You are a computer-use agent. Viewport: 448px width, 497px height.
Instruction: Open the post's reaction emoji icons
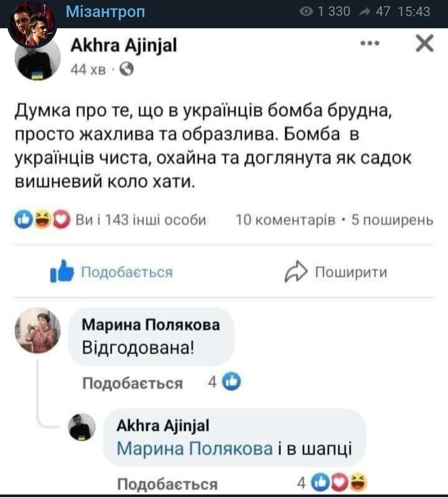tap(42, 219)
